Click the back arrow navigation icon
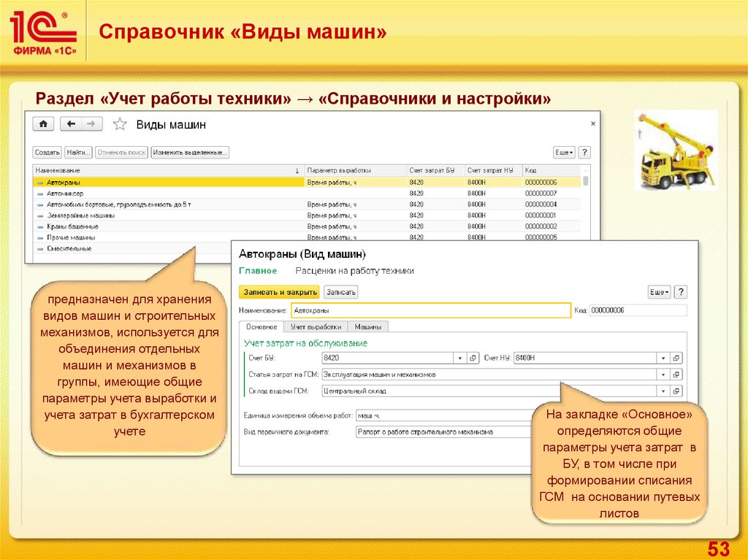Image resolution: width=748 pixels, height=560 pixels. [x=71, y=124]
